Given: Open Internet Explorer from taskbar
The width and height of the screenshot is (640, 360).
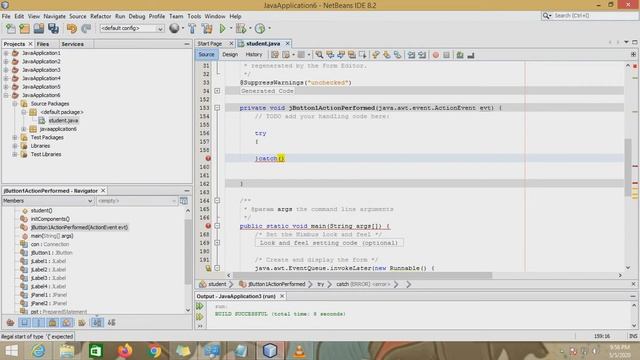Looking at the screenshot, I should [39, 351].
